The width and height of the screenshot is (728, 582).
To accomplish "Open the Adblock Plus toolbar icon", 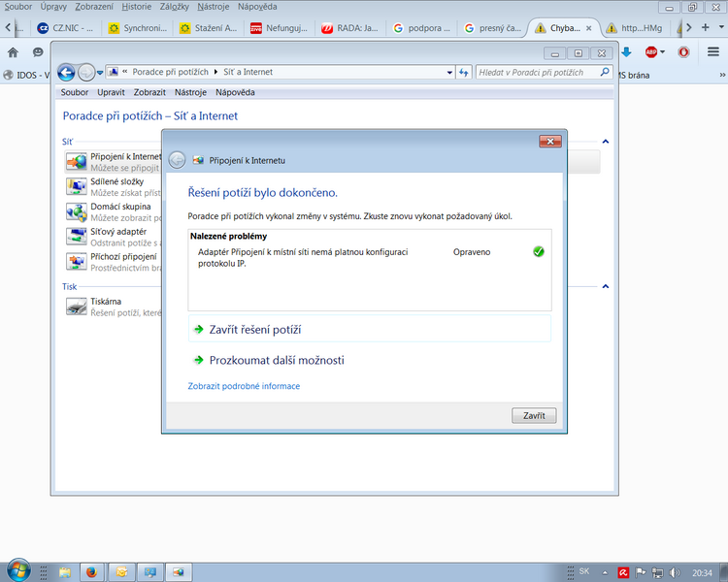I will tap(653, 52).
